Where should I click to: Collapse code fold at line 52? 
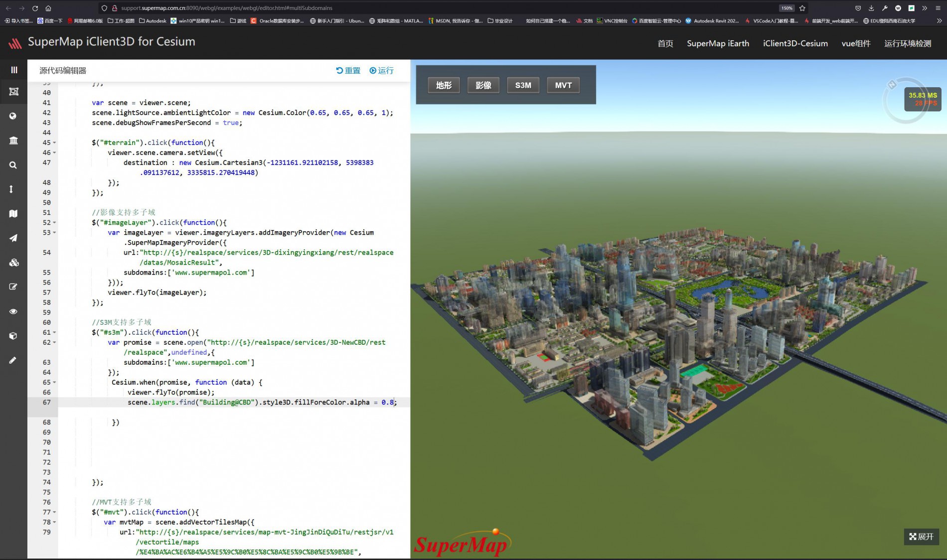(54, 223)
